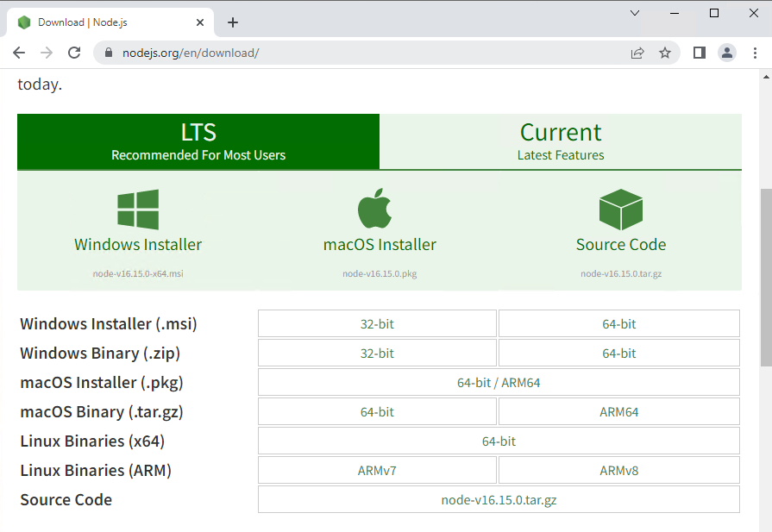Viewport: 772px width, 532px height.
Task: Open the browser side panel
Action: [700, 53]
